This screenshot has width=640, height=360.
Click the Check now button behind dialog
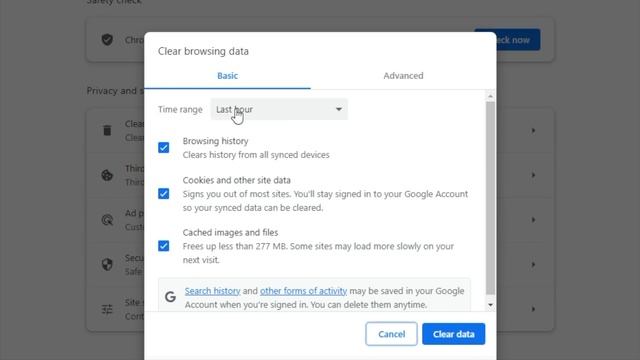click(x=518, y=40)
